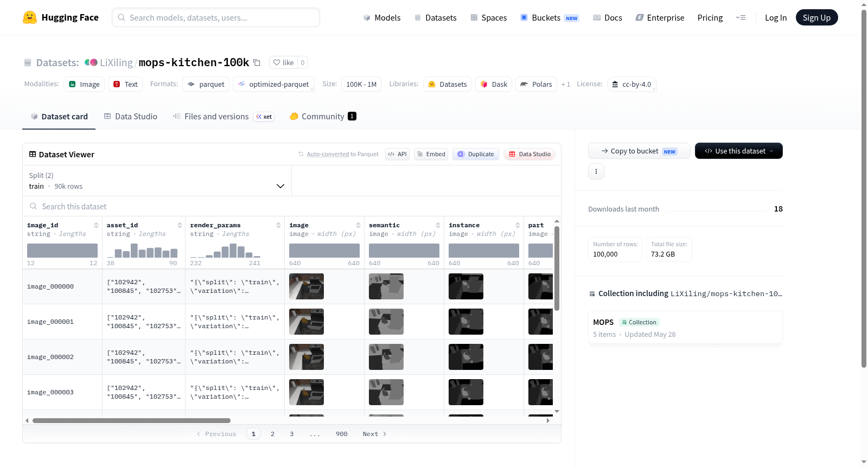Screen dimensions: 868x467
Task: Click the asset_id lengths histogram
Action: [142, 251]
